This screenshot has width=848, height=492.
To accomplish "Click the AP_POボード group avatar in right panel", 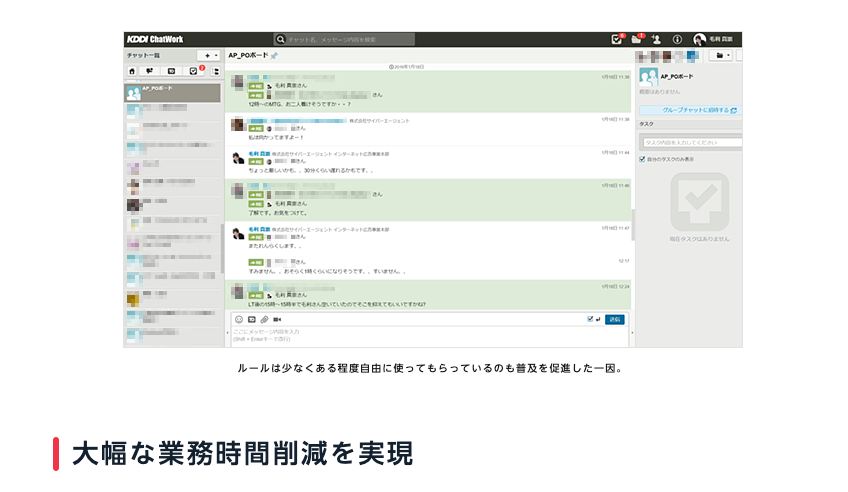I will tap(648, 78).
